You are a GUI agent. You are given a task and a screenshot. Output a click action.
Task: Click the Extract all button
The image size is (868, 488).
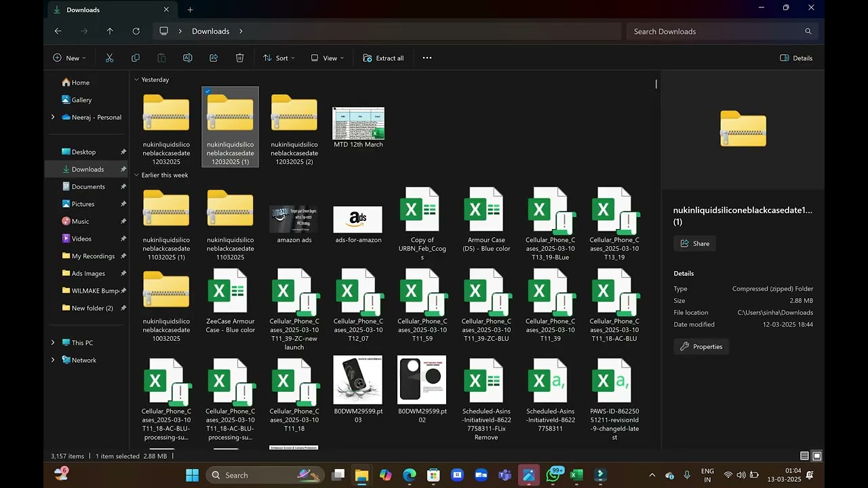tap(384, 58)
